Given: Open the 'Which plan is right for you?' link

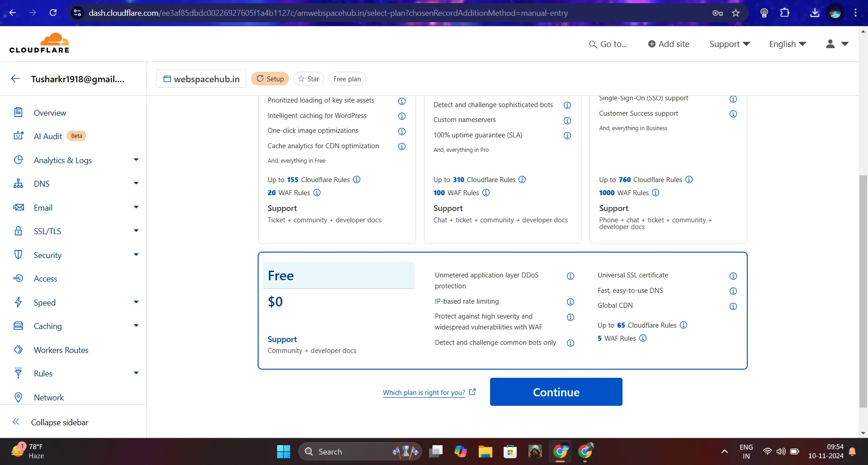Looking at the screenshot, I should [x=424, y=392].
